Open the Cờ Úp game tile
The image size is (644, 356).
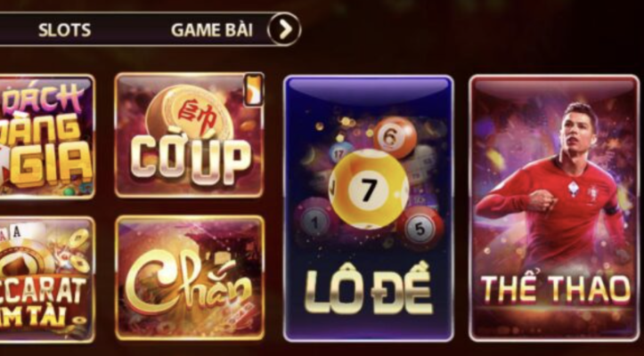189,135
